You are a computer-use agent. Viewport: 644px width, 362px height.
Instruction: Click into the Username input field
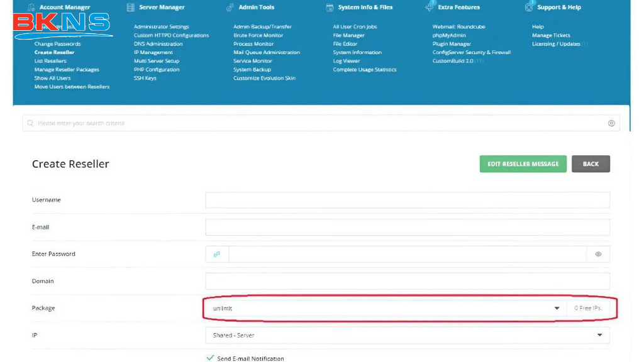[407, 200]
